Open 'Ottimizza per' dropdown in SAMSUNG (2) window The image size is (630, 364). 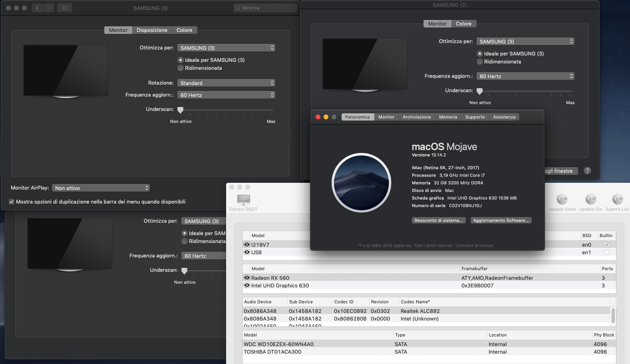click(525, 42)
